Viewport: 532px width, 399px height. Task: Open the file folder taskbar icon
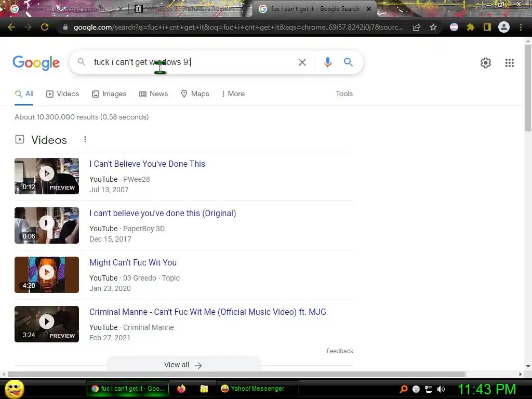204,389
